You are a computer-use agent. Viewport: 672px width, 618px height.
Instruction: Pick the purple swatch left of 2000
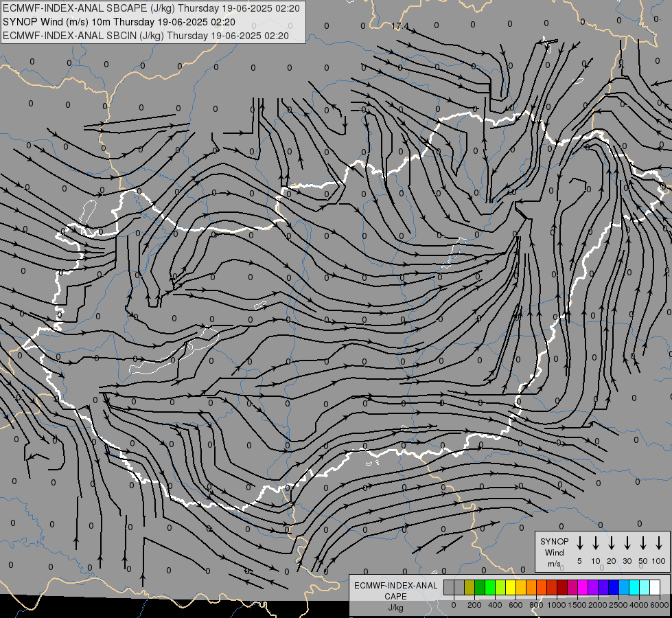[592, 587]
